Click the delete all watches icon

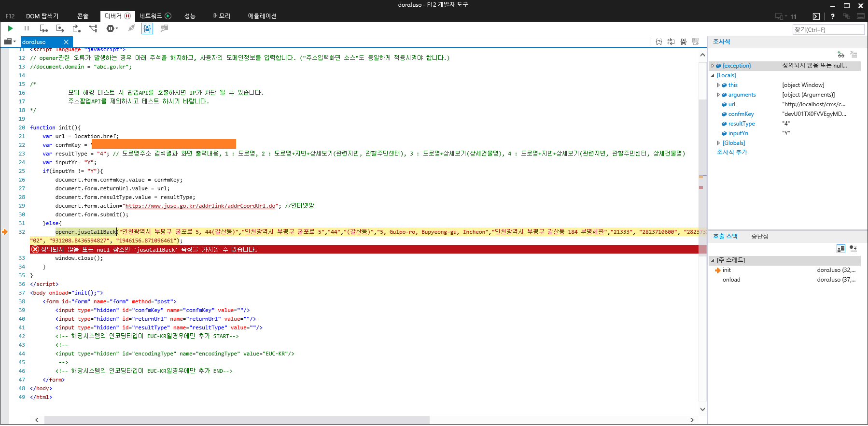click(854, 55)
